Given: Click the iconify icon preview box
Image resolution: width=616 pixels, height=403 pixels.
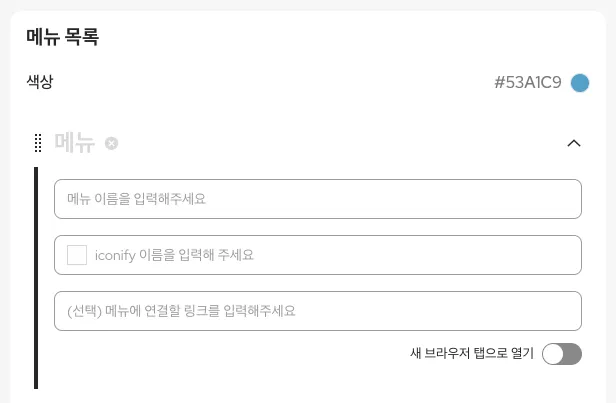Looking at the screenshot, I should point(76,255).
